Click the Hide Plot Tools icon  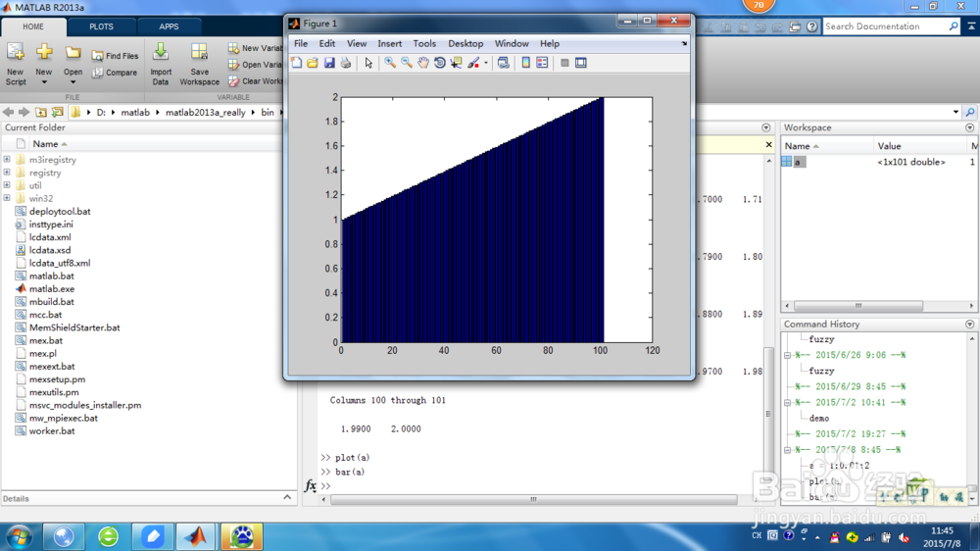(x=564, y=63)
